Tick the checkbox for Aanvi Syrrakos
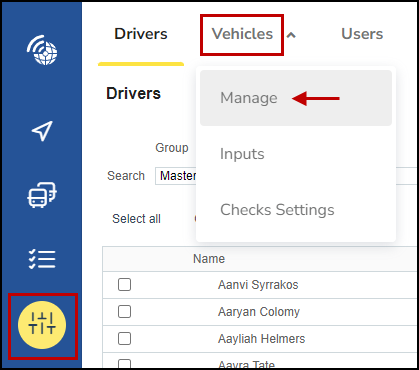 click(124, 285)
